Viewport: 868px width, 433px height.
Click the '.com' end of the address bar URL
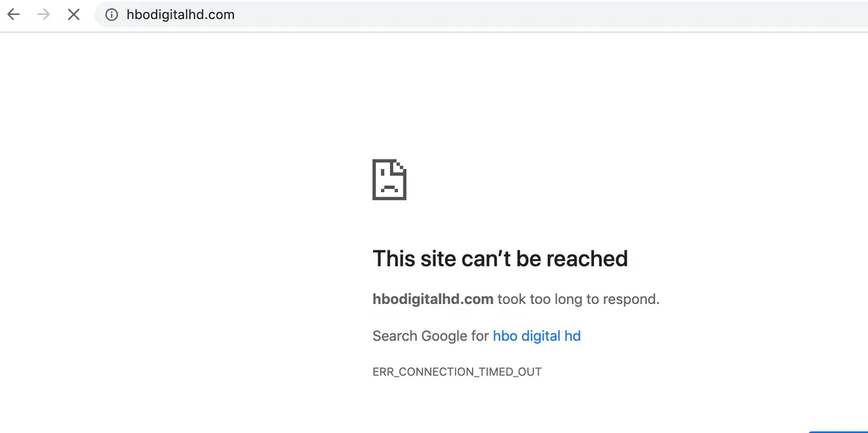pyautogui.click(x=220, y=14)
